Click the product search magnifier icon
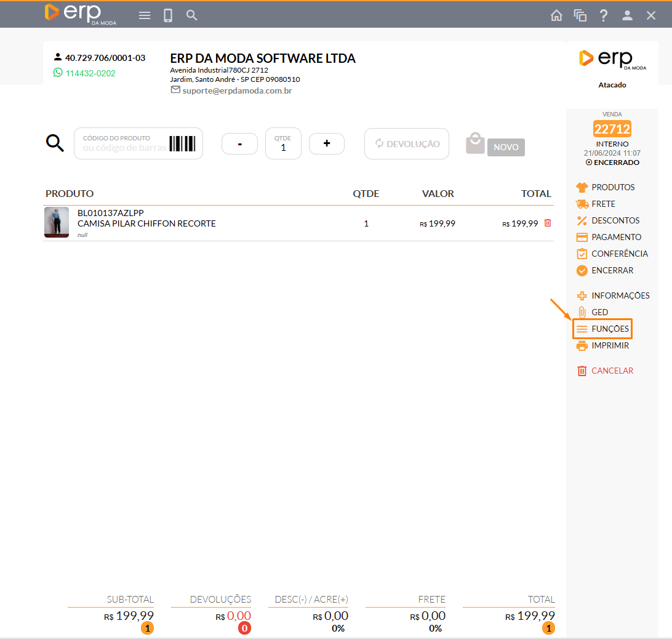Image resolution: width=672 pixels, height=639 pixels. 55,144
